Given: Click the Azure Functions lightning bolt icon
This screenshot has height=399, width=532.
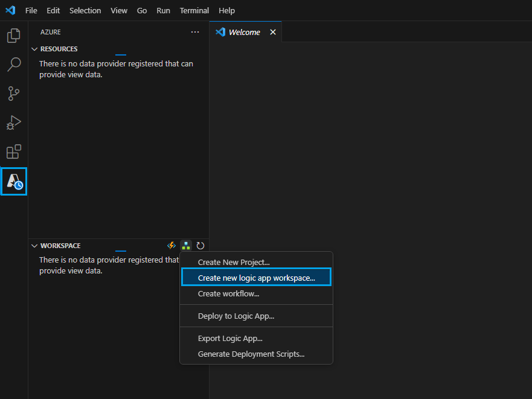Looking at the screenshot, I should [171, 245].
